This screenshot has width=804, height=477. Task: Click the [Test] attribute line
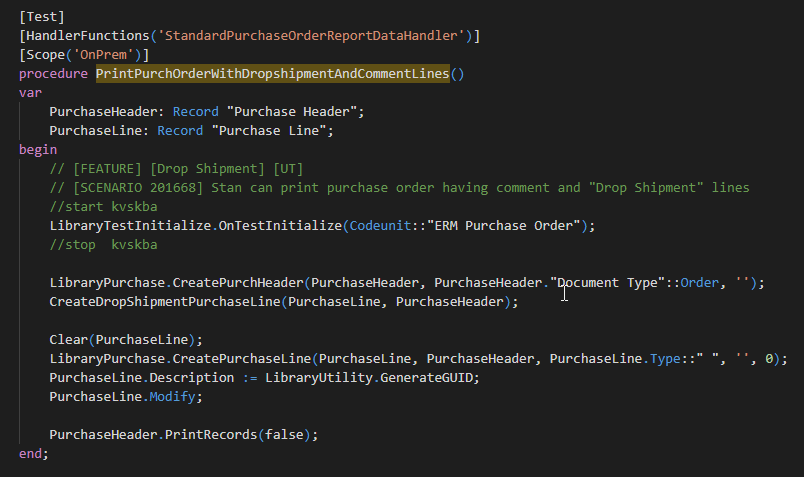[x=42, y=17]
